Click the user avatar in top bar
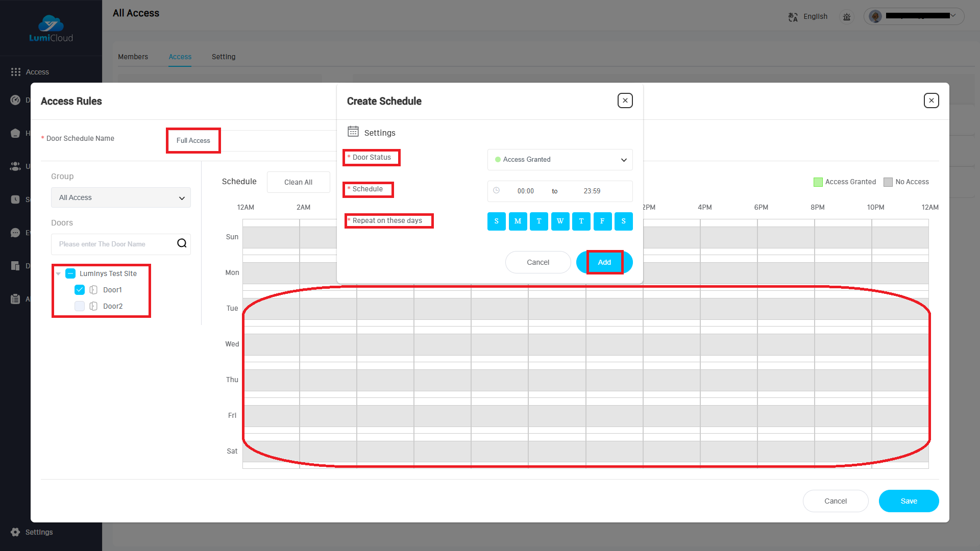The height and width of the screenshot is (551, 980). [x=875, y=16]
